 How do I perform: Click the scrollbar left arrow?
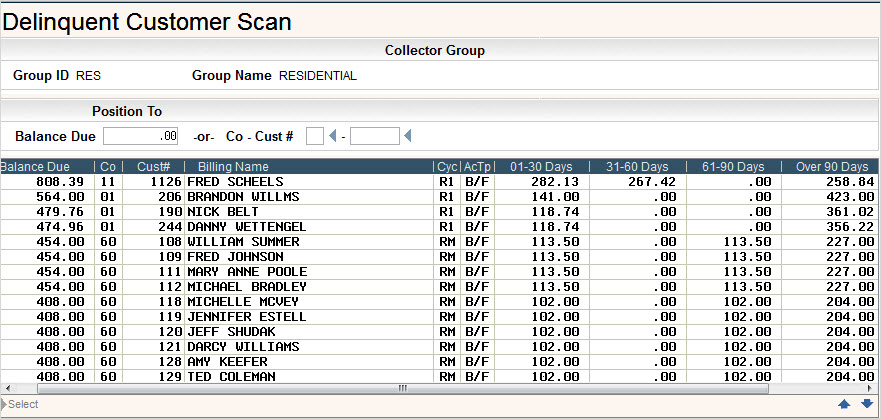[x=6, y=389]
